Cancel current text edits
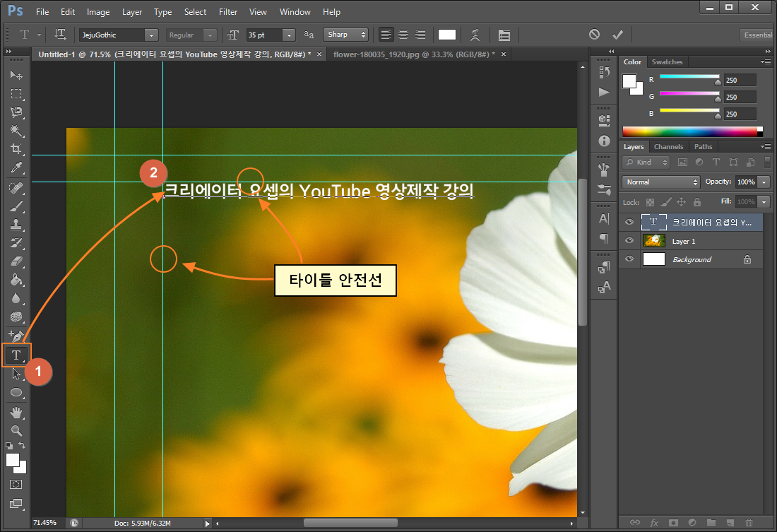Image resolution: width=777 pixels, height=532 pixels. (594, 34)
